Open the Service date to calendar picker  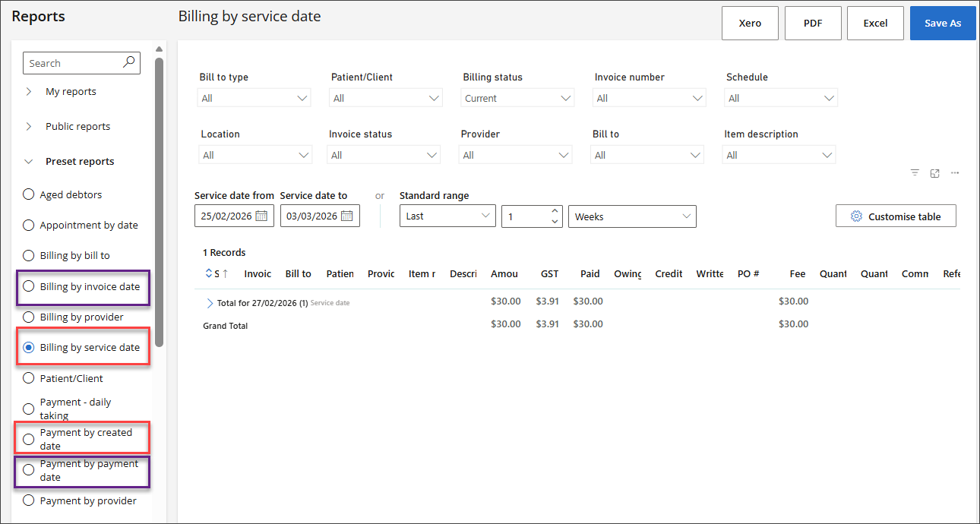pos(346,216)
